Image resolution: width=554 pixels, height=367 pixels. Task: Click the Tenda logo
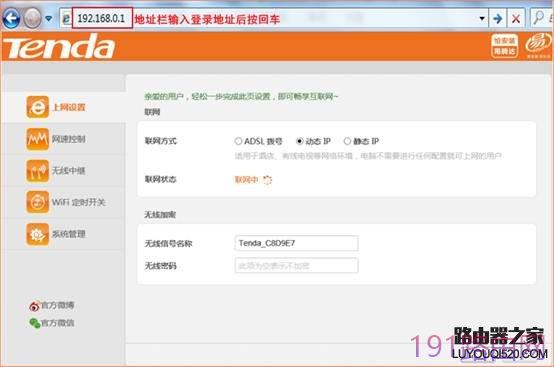(59, 47)
